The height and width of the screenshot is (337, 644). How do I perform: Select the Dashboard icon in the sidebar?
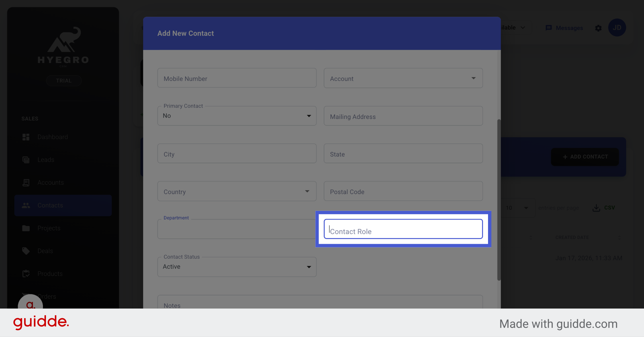pos(26,137)
